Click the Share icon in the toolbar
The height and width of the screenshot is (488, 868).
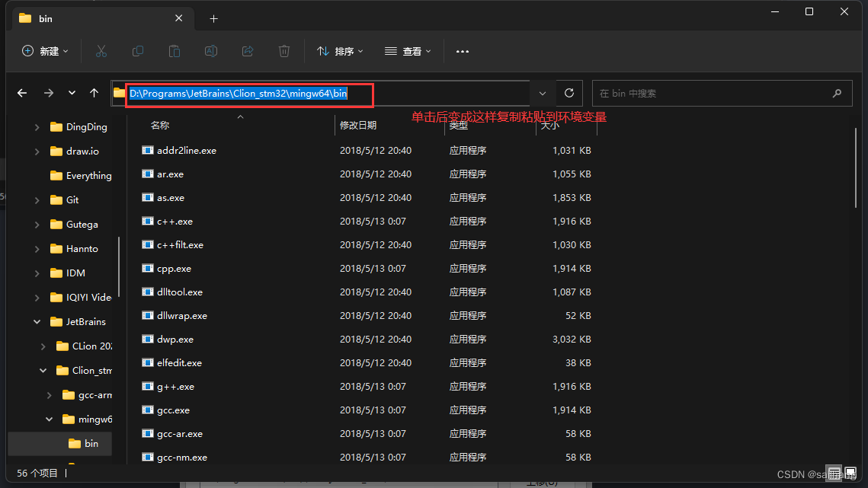click(247, 51)
